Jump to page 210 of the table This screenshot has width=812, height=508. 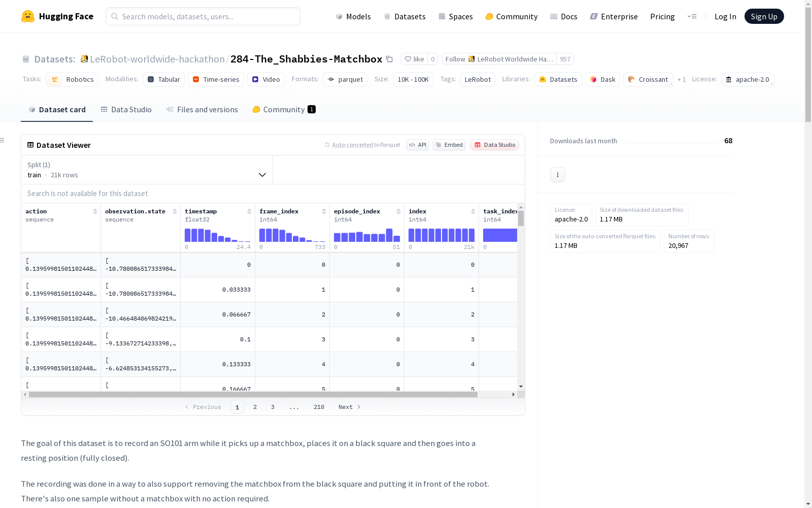pyautogui.click(x=319, y=407)
